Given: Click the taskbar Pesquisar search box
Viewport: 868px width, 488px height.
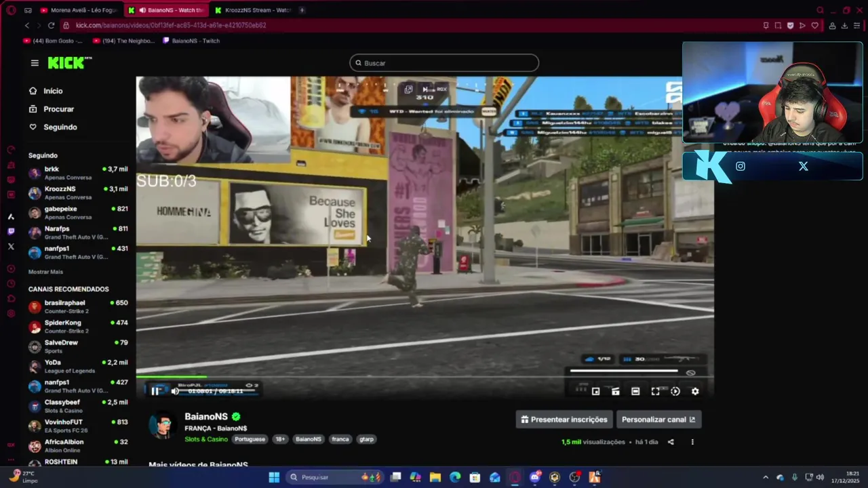Looking at the screenshot, I should click(335, 477).
